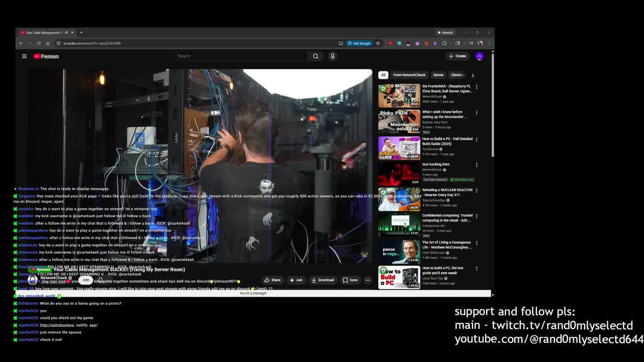Open the Gemini button in title bar

[445, 33]
